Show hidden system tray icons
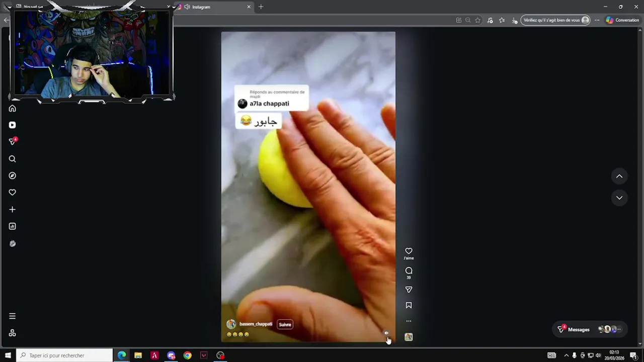 566,355
